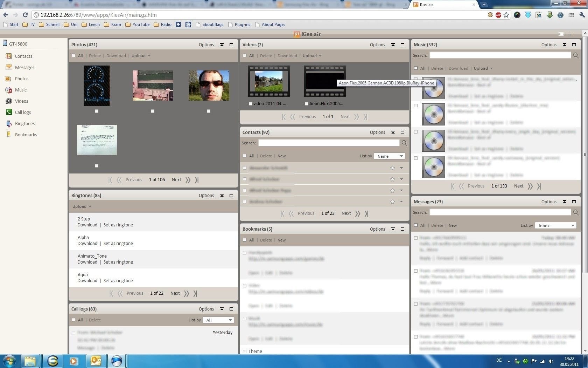Collapse the Messages panel with its minimize icon
588x368 pixels.
tap(565, 202)
